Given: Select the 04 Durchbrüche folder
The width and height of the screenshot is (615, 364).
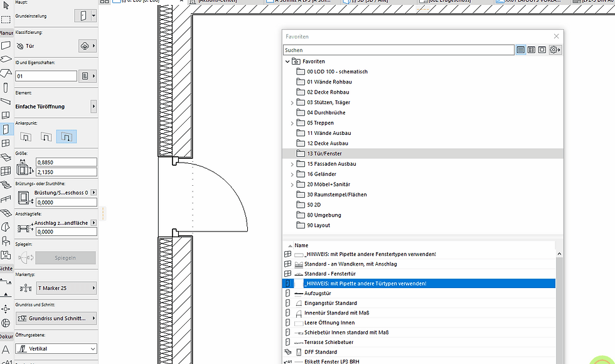Looking at the screenshot, I should [326, 112].
